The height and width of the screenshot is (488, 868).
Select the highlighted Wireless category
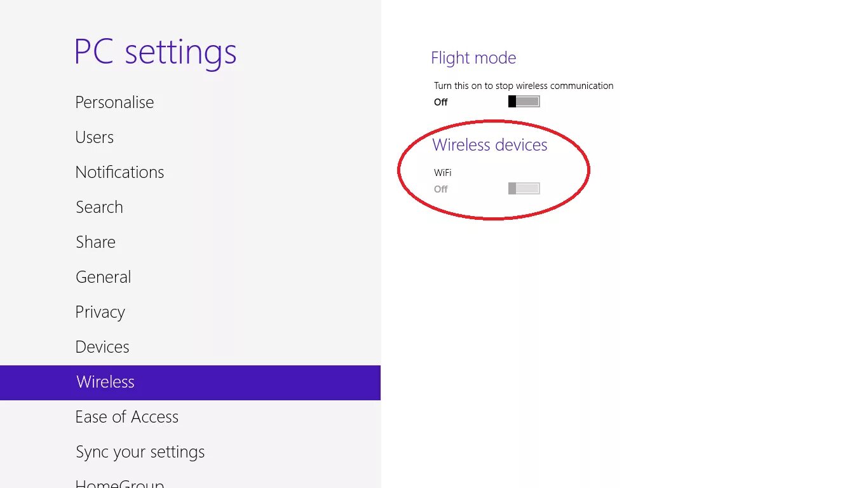coord(105,382)
